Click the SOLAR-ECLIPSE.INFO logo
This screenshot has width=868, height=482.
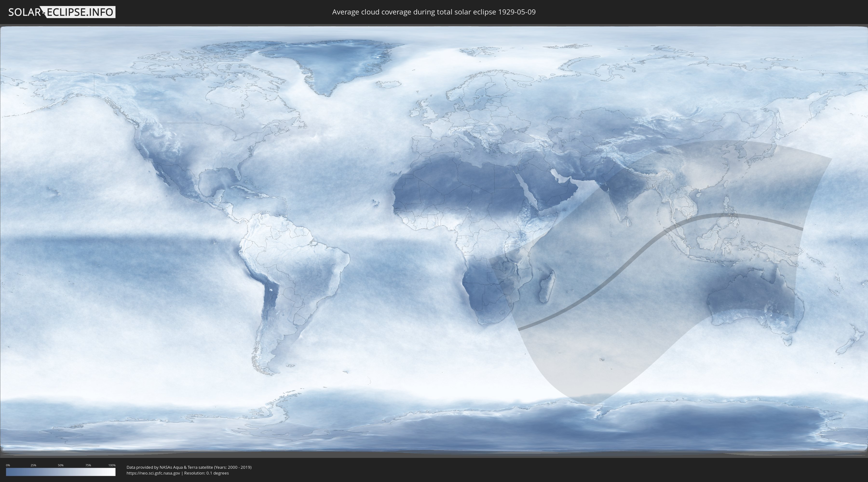click(x=62, y=12)
